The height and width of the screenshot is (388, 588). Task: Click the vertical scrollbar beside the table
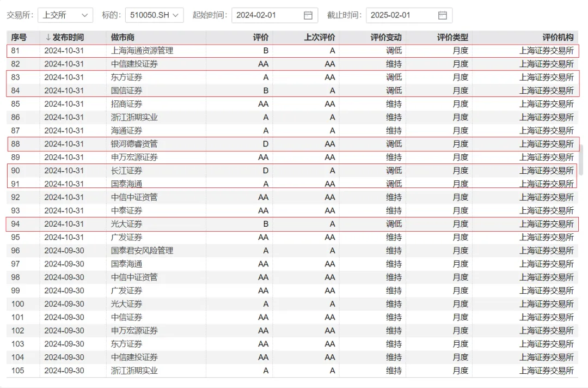(581, 160)
